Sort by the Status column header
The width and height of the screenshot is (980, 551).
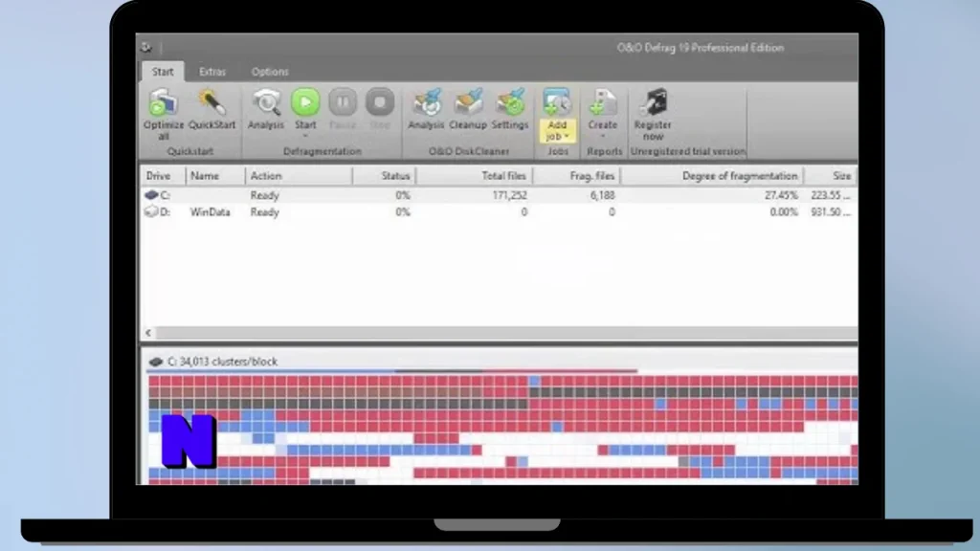tap(384, 176)
